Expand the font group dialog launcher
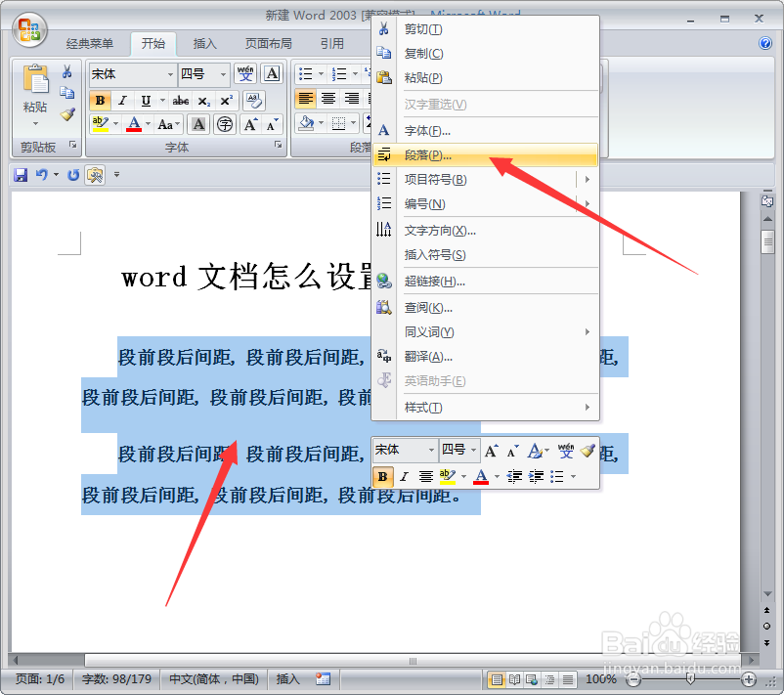 coord(278,145)
